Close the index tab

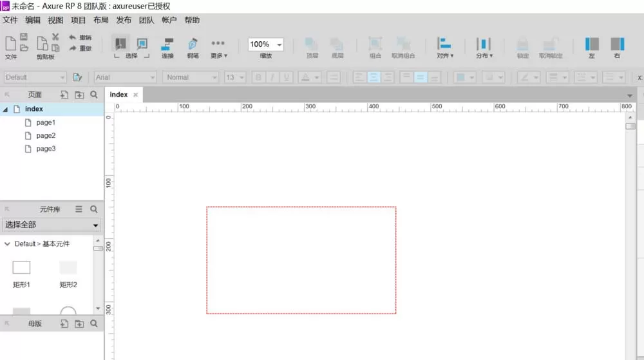[135, 95]
